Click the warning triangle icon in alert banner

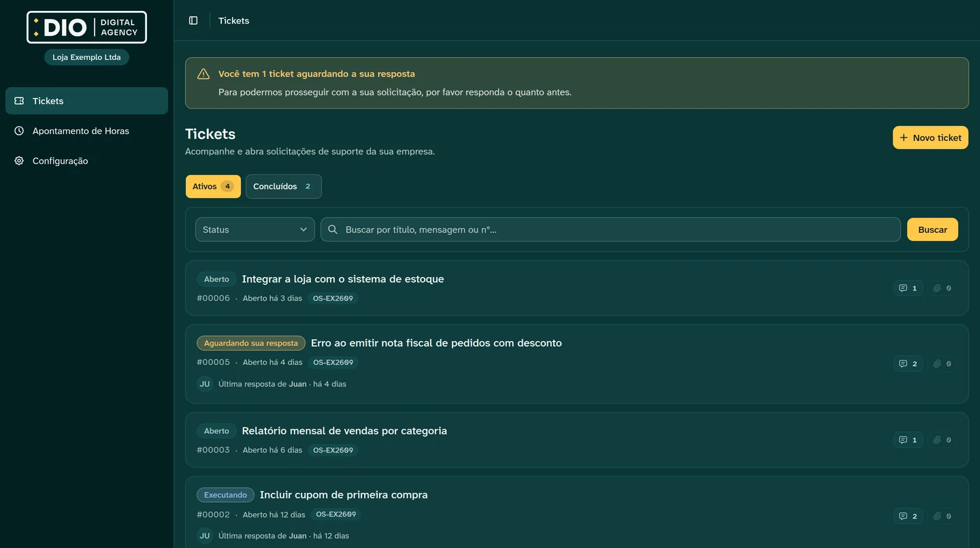click(x=203, y=74)
